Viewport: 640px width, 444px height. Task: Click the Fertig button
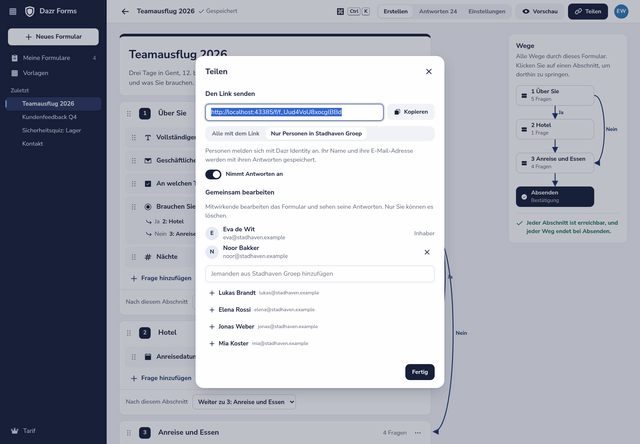(420, 372)
